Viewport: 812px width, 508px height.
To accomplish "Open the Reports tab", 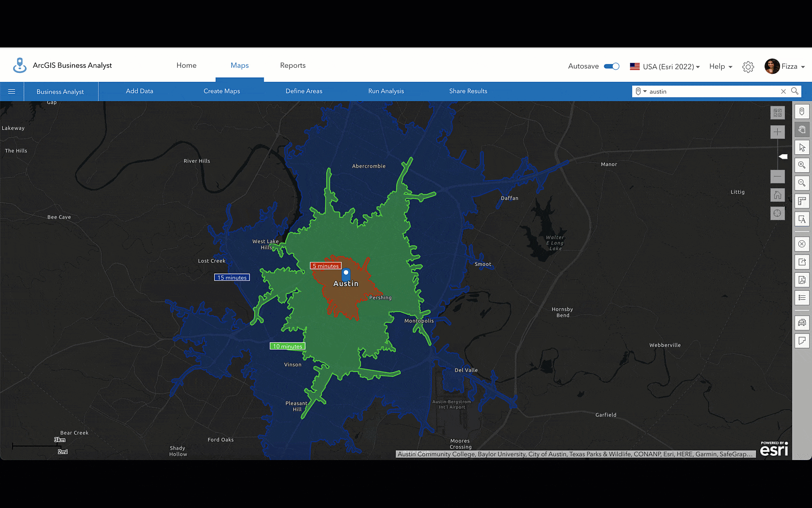I will pyautogui.click(x=293, y=65).
